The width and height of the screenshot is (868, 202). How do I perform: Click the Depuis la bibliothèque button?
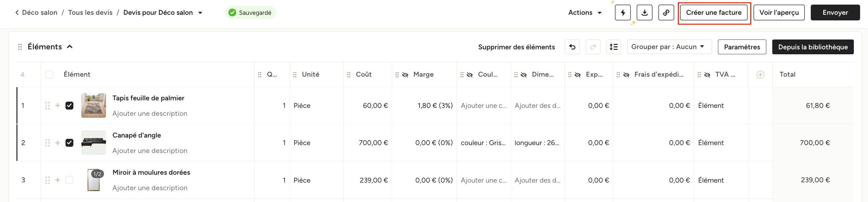pyautogui.click(x=812, y=47)
